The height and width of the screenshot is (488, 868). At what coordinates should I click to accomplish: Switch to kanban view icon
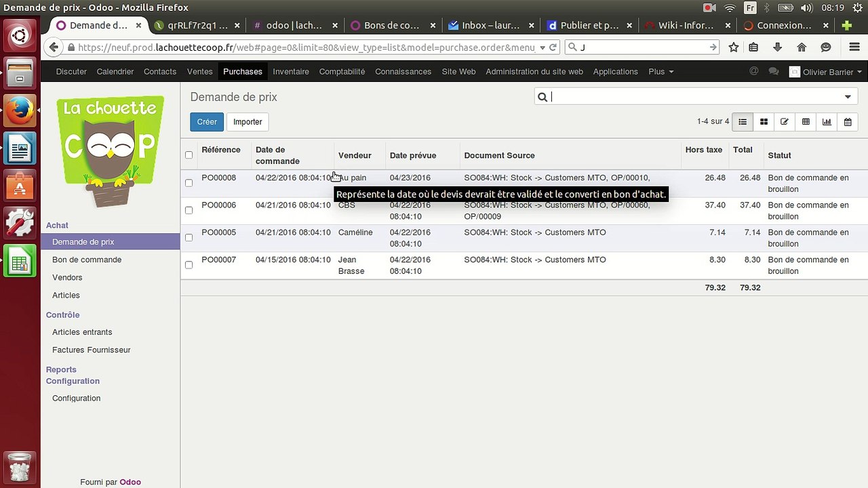coord(764,122)
